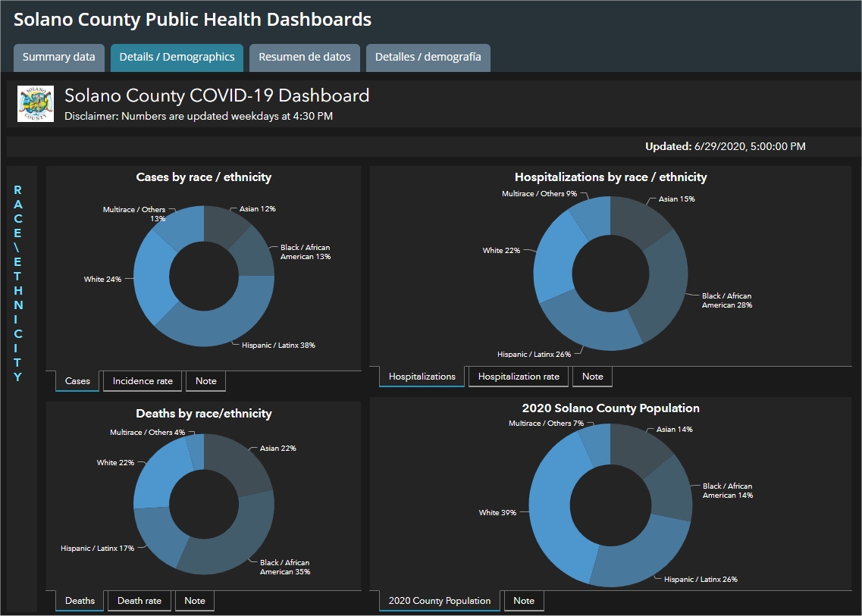Show the Death rate tab
Image resolution: width=862 pixels, height=616 pixels.
(139, 601)
